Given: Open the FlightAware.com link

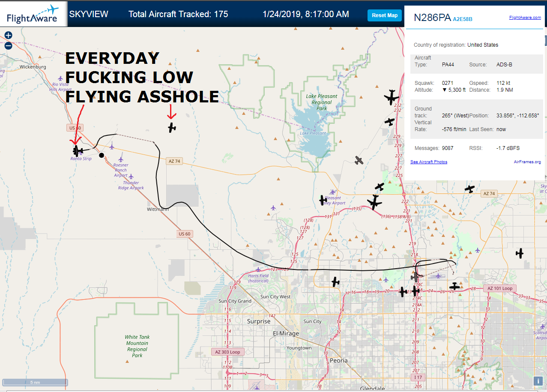Looking at the screenshot, I should coord(525,18).
